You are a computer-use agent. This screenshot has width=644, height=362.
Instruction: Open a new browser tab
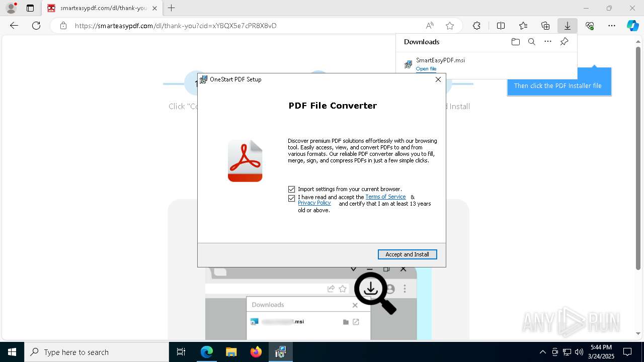tap(171, 8)
